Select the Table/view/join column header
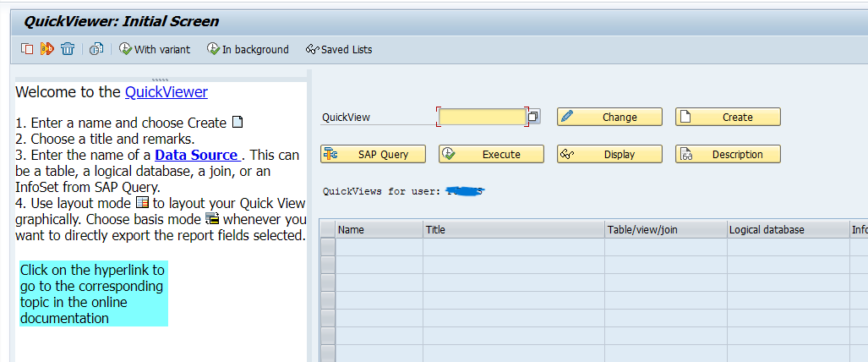 pyautogui.click(x=666, y=229)
